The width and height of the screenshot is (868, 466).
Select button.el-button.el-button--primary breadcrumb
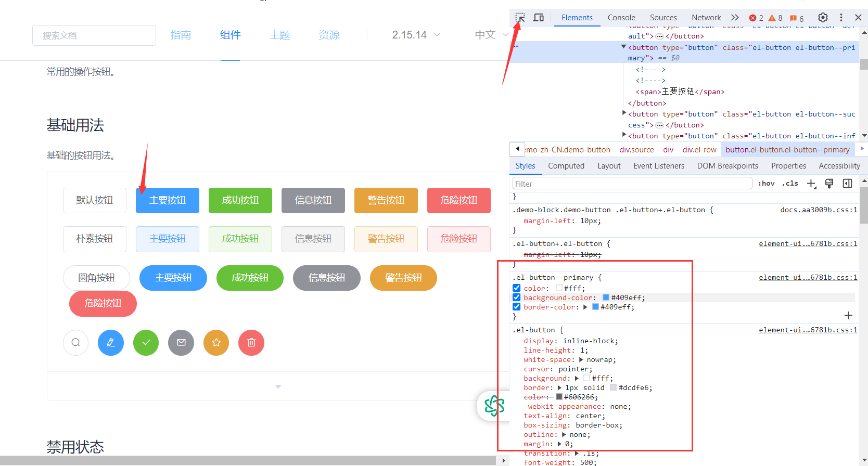tap(787, 150)
